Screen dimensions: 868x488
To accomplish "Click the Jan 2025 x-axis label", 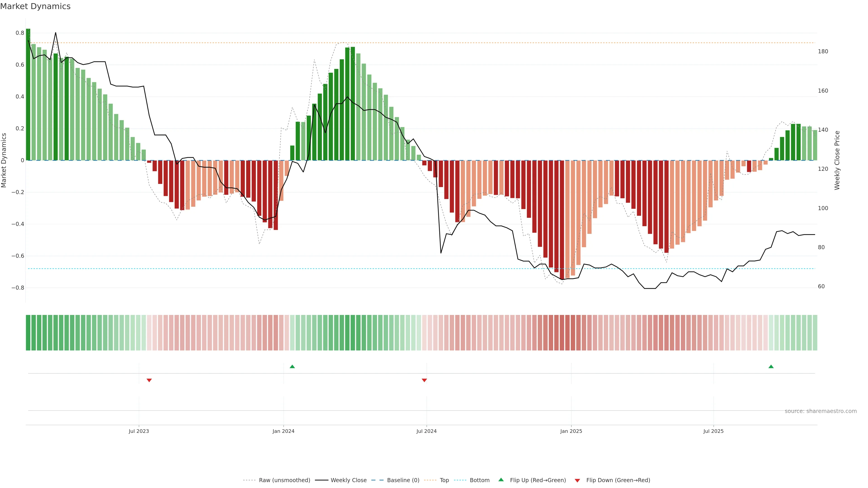I will point(571,431).
